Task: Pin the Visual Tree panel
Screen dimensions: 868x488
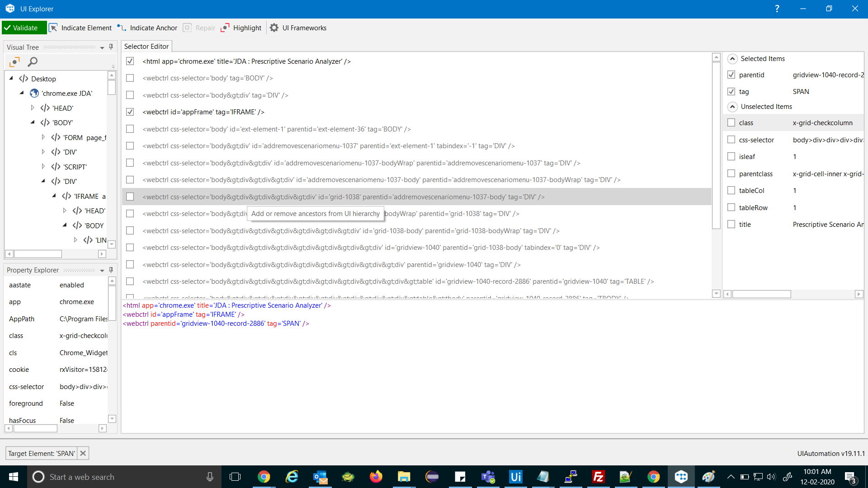Action: [x=111, y=47]
